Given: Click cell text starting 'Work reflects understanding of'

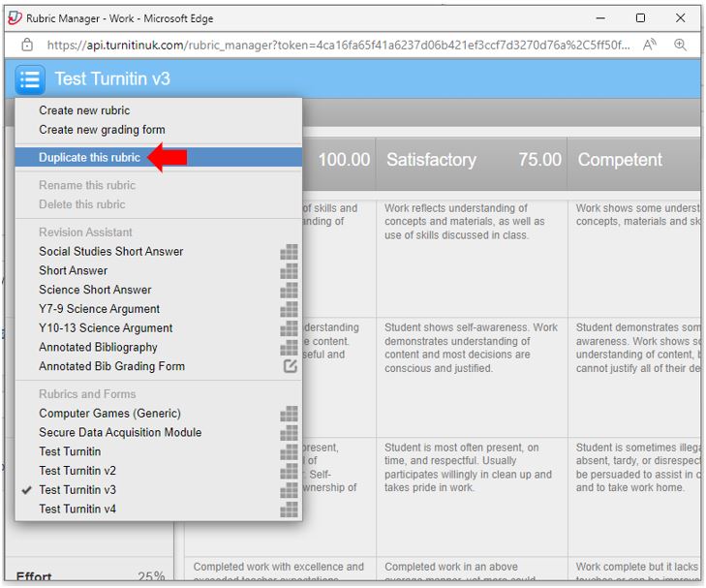Looking at the screenshot, I should [464, 222].
